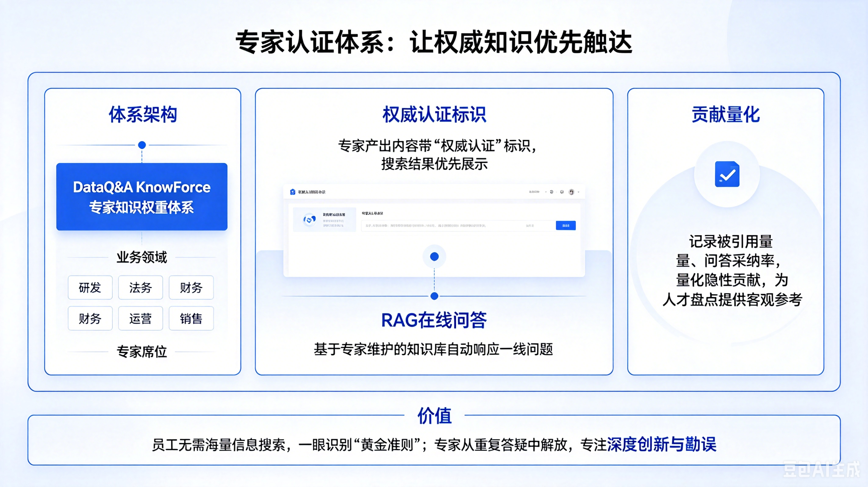868x487 pixels.
Task: Click the text 记录被引用量
Action: pos(730,242)
